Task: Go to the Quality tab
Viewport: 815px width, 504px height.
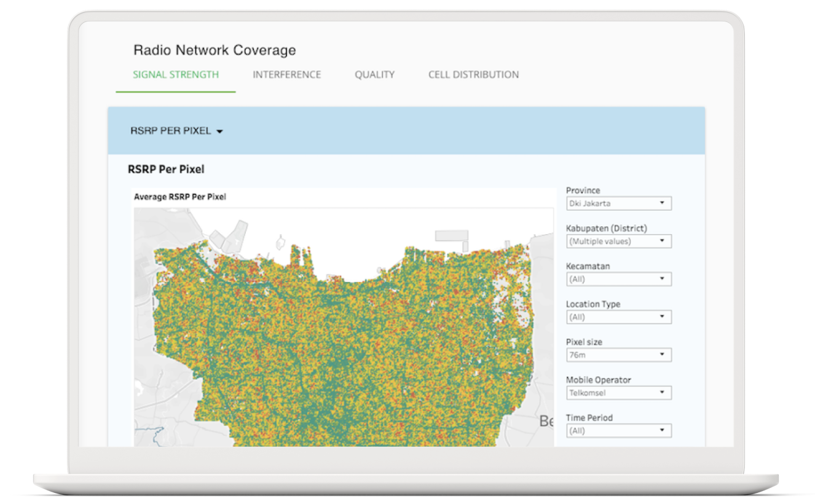Action: 374,74
